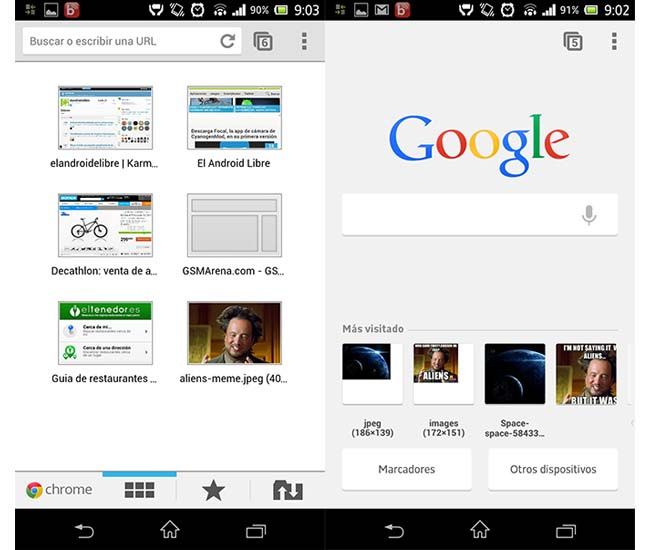Select most visited grid tab icon
The image size is (650, 550).
pyautogui.click(x=140, y=490)
